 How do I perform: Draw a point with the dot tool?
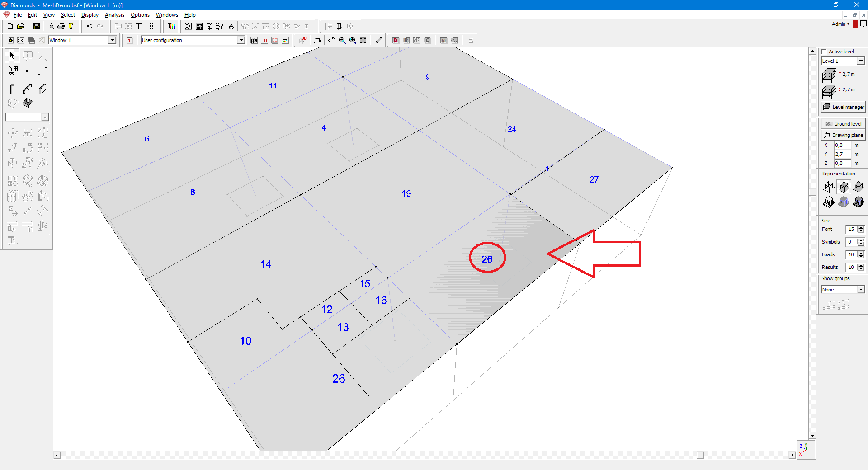pyautogui.click(x=27, y=71)
